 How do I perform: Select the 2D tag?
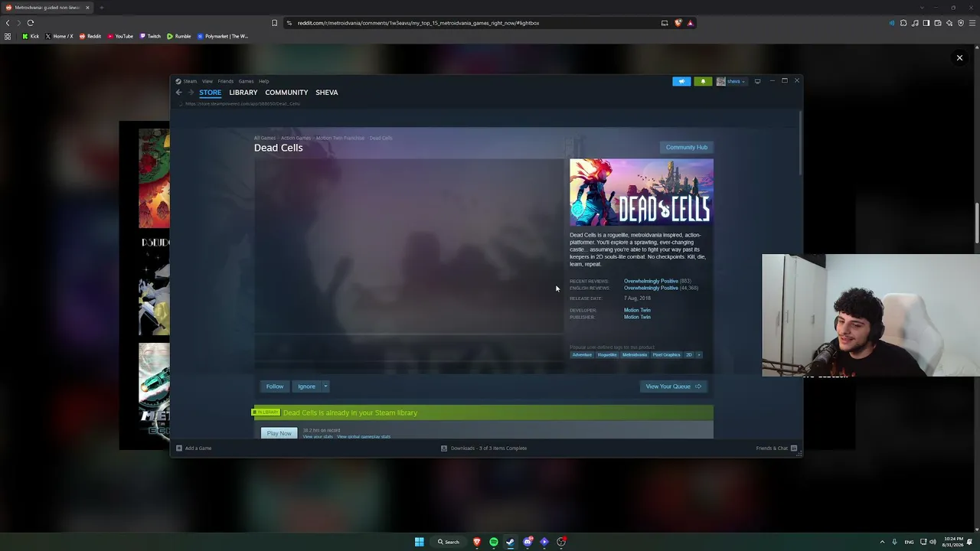click(688, 355)
